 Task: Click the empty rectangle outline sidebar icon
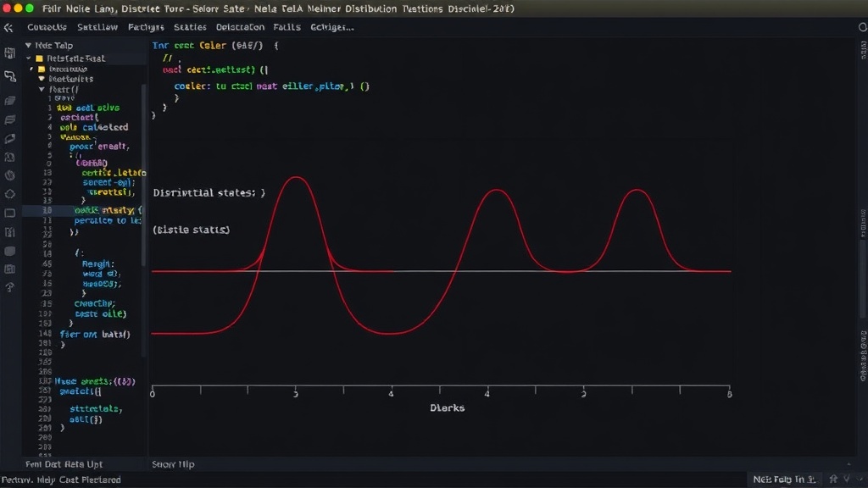(10, 213)
